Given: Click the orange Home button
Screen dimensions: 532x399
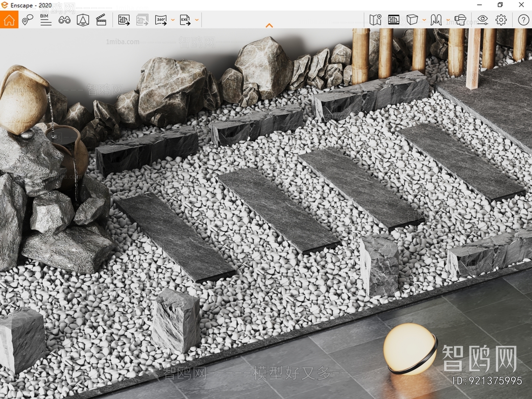Looking at the screenshot, I should [9, 20].
